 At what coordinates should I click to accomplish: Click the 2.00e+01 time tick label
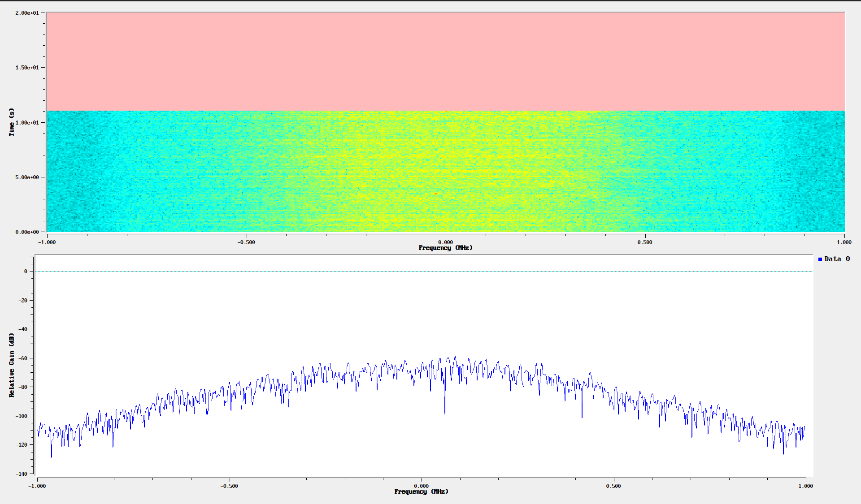click(x=27, y=13)
